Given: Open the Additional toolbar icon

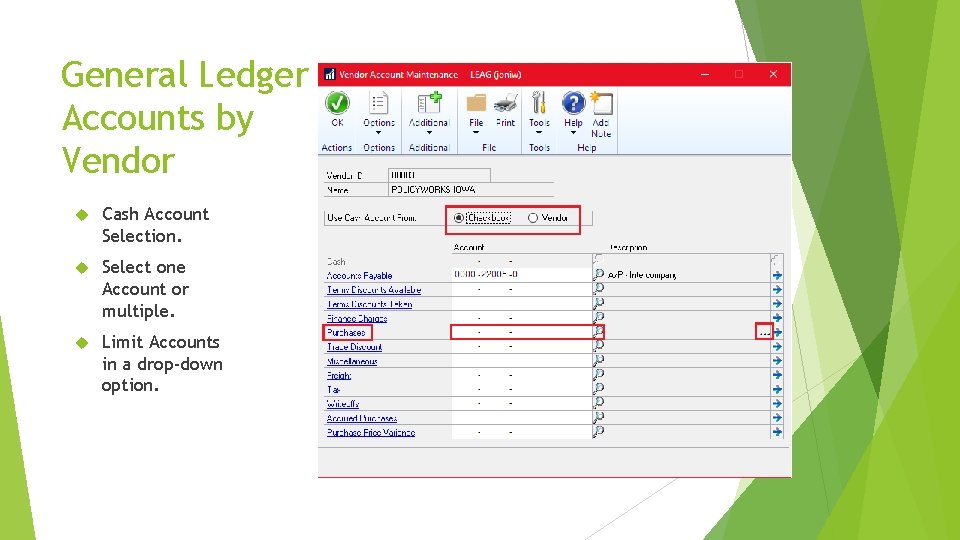Looking at the screenshot, I should point(429,103).
